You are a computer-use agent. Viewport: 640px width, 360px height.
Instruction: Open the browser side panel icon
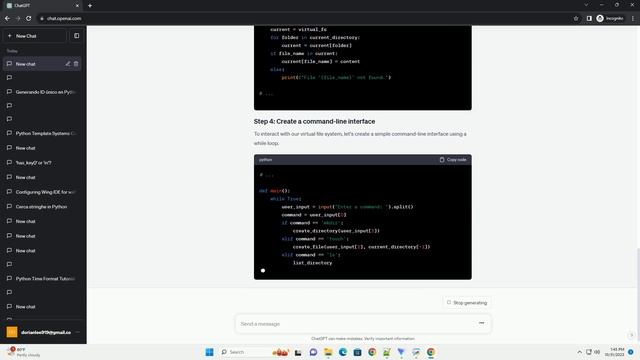coord(589,18)
